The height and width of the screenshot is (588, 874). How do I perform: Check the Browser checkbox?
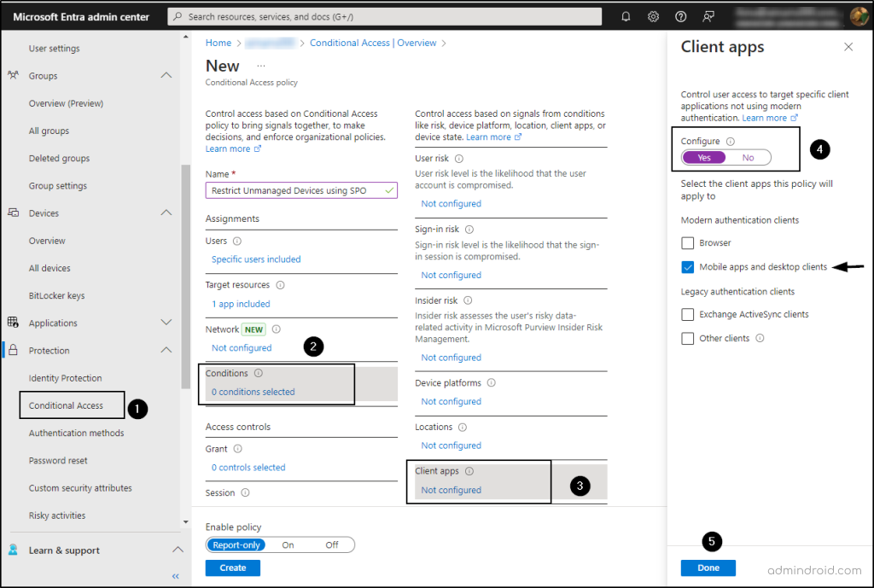click(688, 243)
